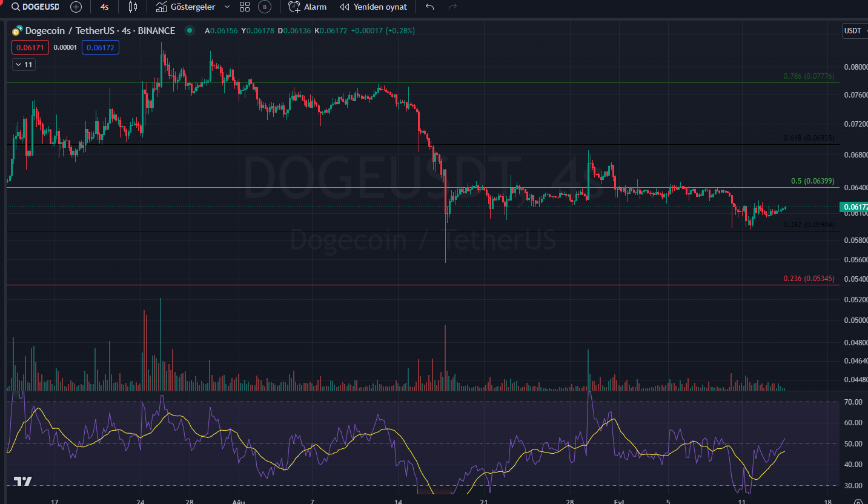Click the TradingView logo in chart corner
Viewport: 868px width, 504px height.
pyautogui.click(x=23, y=481)
